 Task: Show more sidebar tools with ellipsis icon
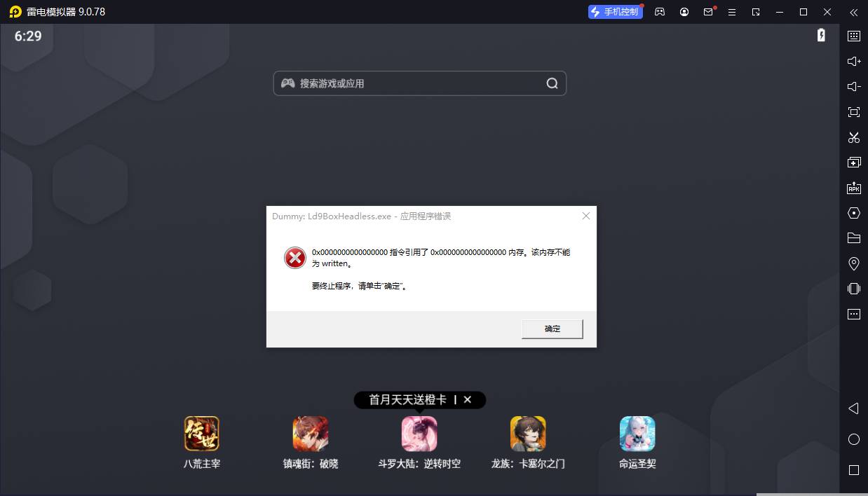[854, 314]
